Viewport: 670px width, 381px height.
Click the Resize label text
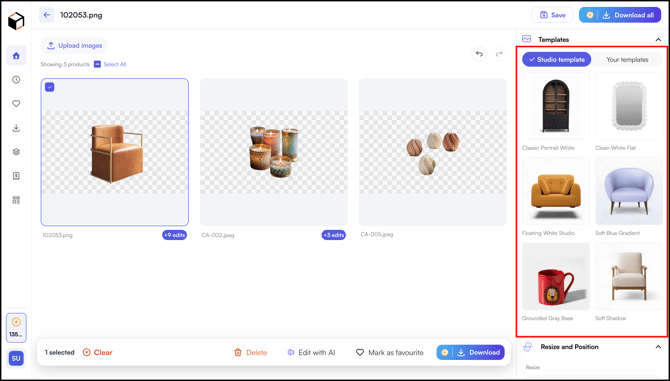pyautogui.click(x=532, y=367)
